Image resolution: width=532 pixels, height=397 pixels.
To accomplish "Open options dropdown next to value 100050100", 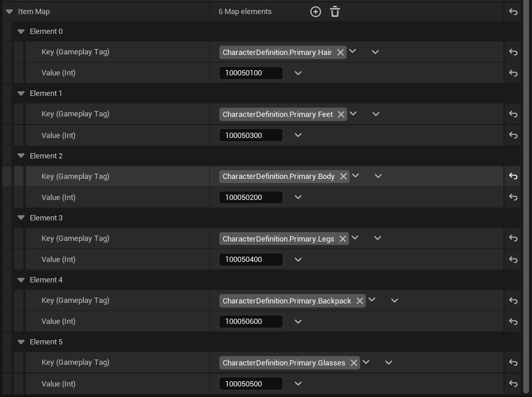I will tap(298, 73).
